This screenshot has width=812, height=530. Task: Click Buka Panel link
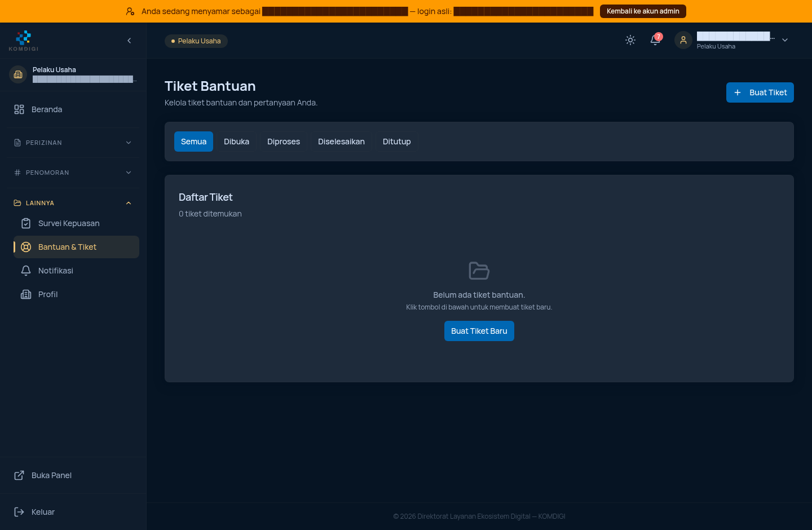pos(73,475)
